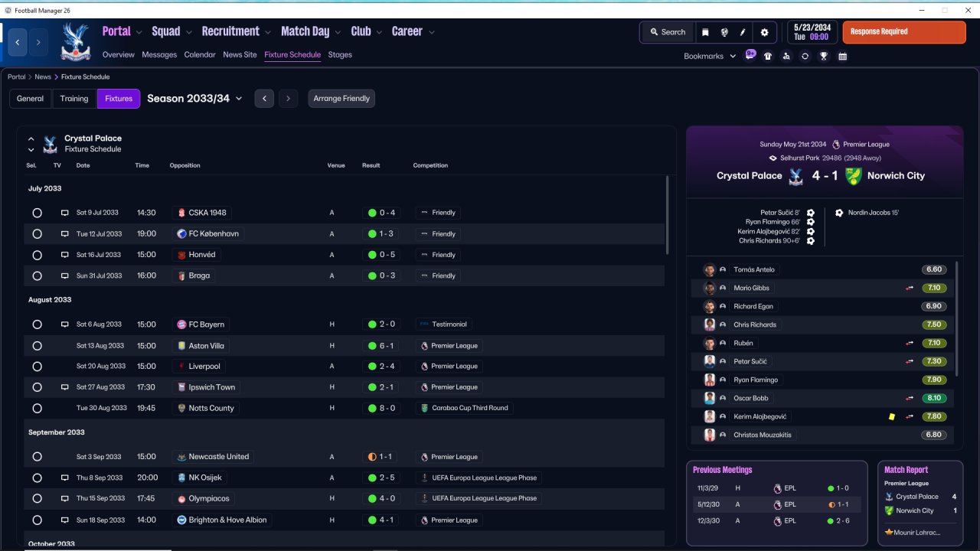Select the radio button for Newcastle United fixture

pos(37,457)
